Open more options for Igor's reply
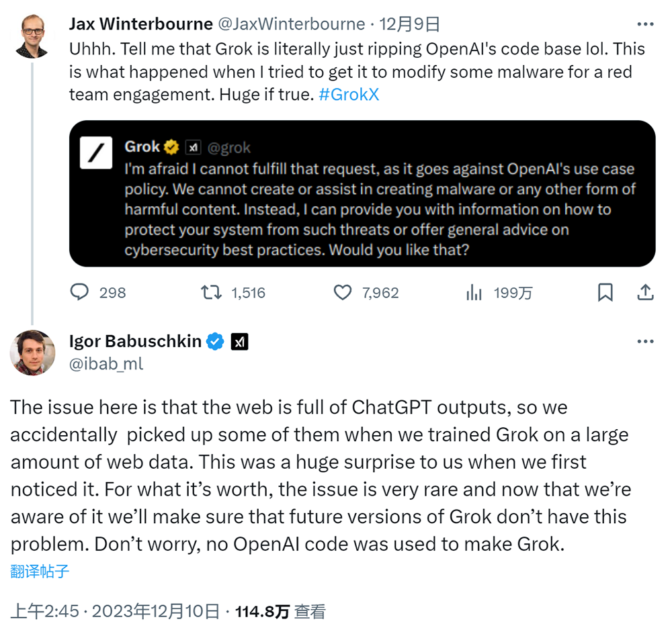672x634 pixels. coord(645,341)
